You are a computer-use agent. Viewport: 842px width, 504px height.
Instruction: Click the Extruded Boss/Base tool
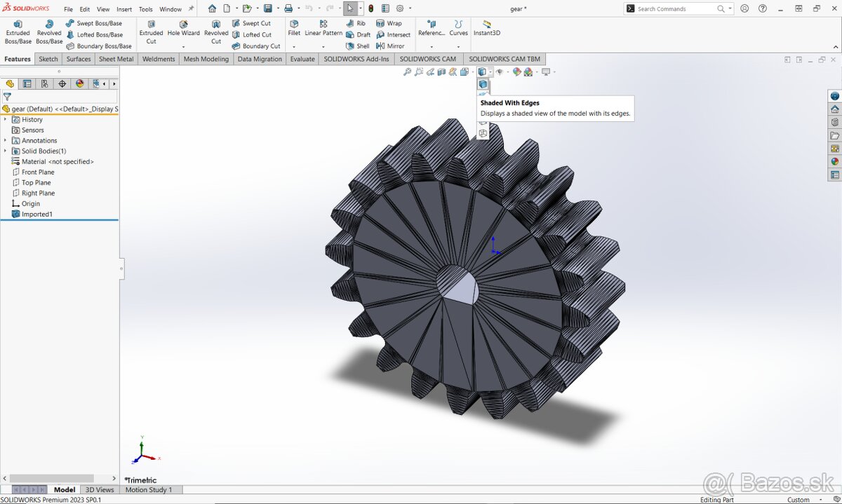tap(18, 32)
